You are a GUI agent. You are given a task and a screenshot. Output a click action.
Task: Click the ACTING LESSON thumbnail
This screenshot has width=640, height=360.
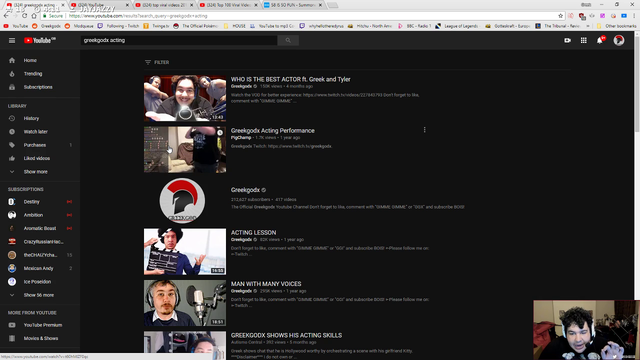click(185, 251)
